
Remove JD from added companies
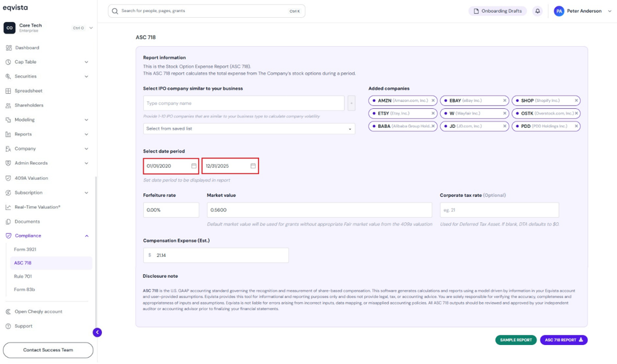(504, 126)
